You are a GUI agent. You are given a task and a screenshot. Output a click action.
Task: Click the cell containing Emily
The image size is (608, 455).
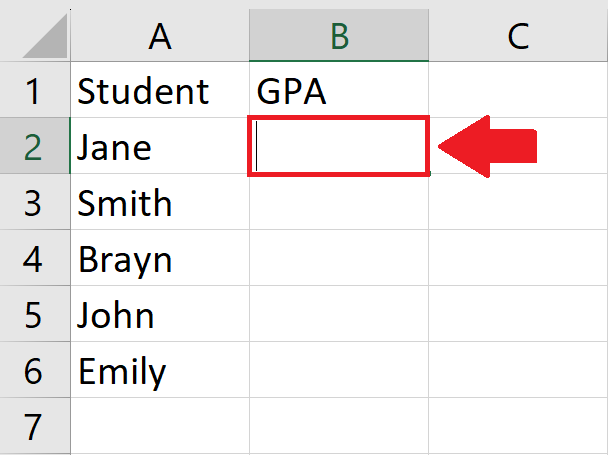160,370
